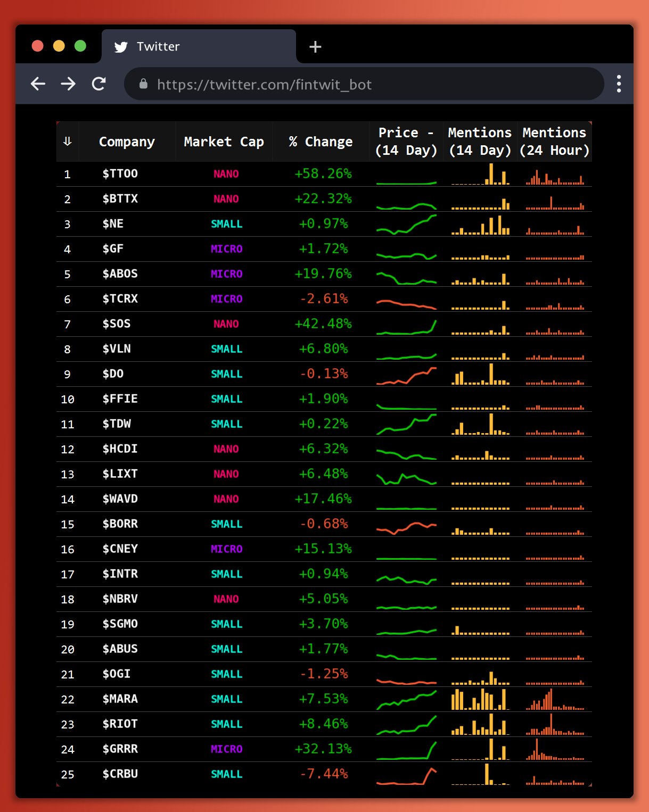The width and height of the screenshot is (649, 812).
Task: Click the fintwit_bot URL in the address bar
Action: tap(264, 84)
